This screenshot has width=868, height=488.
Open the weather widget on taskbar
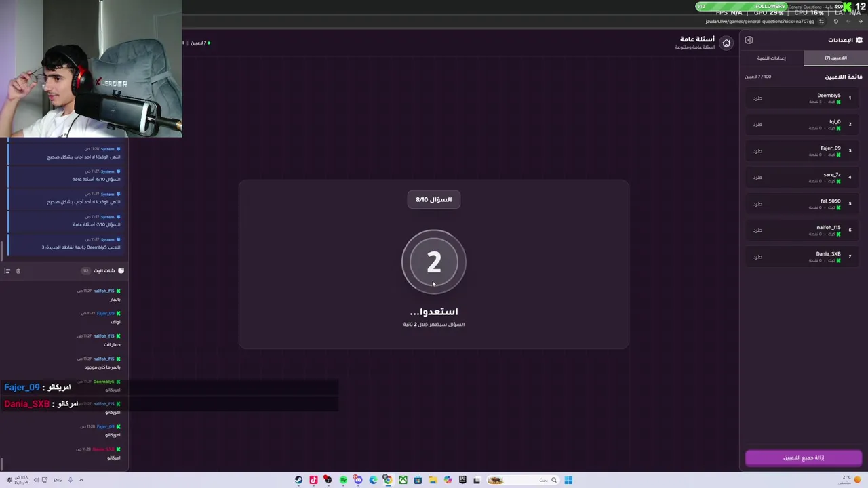(850, 480)
